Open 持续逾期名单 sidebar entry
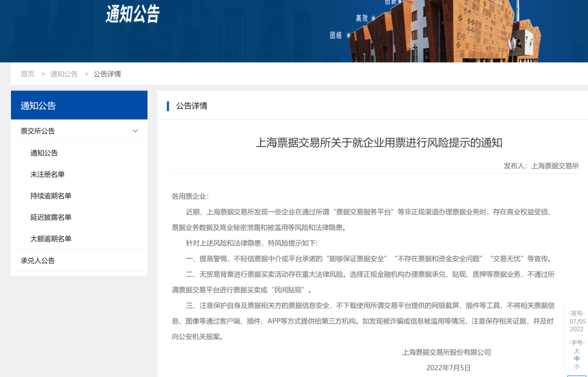Screen dimensions: 588x377 point(51,196)
